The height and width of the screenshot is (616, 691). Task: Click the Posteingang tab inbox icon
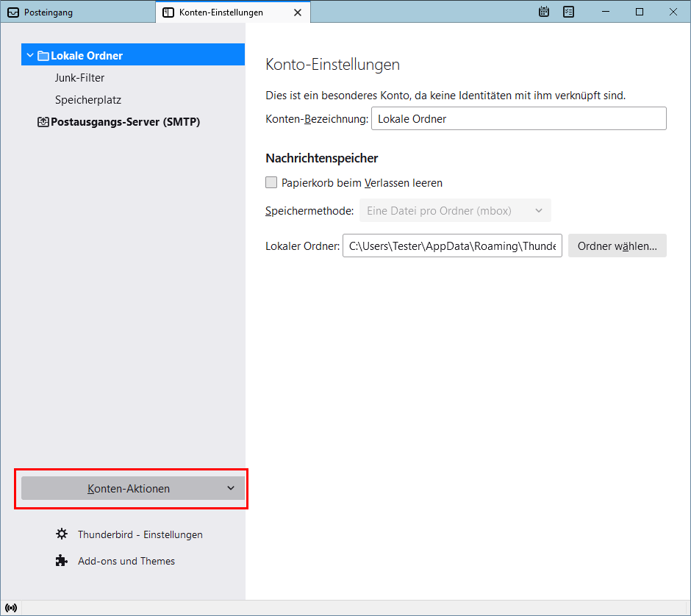tap(12, 12)
